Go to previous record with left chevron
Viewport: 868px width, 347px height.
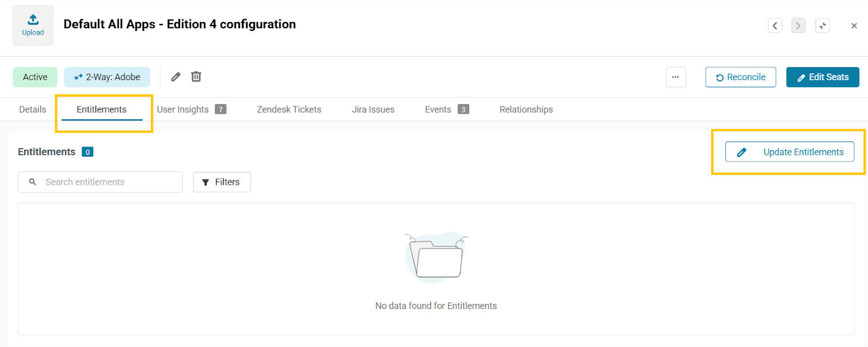pyautogui.click(x=775, y=25)
